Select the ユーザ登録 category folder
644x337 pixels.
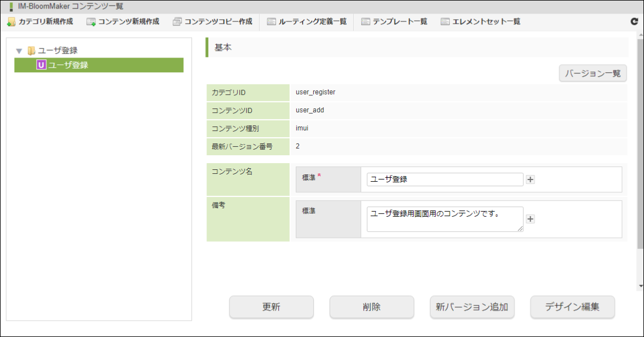(x=53, y=51)
